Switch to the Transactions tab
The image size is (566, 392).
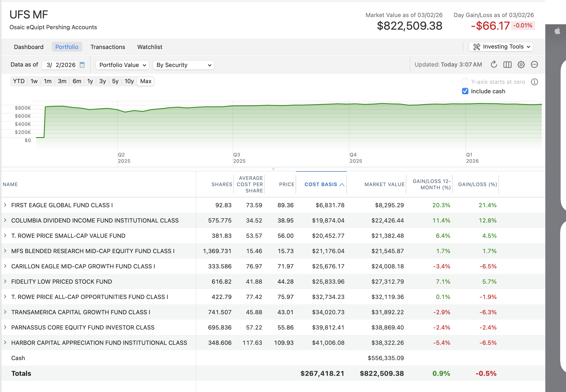[x=108, y=47]
